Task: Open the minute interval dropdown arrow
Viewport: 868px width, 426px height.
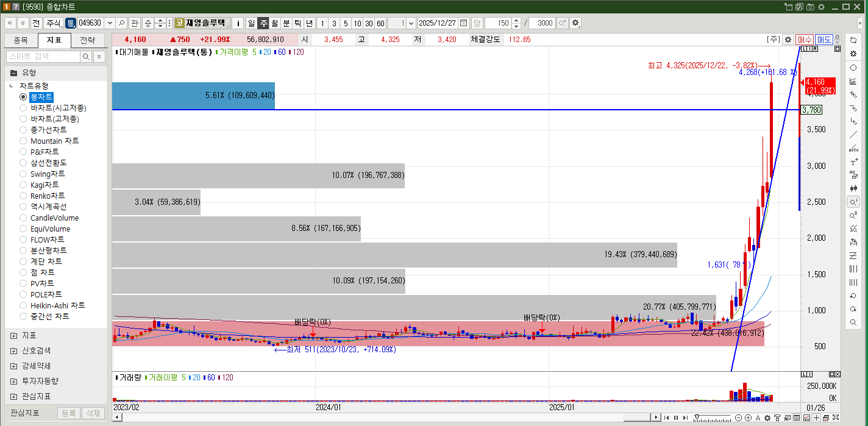Action: pyautogui.click(x=411, y=23)
